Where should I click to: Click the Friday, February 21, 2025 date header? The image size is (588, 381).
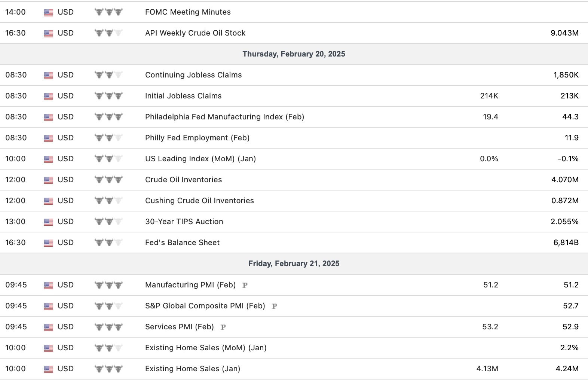click(x=294, y=263)
